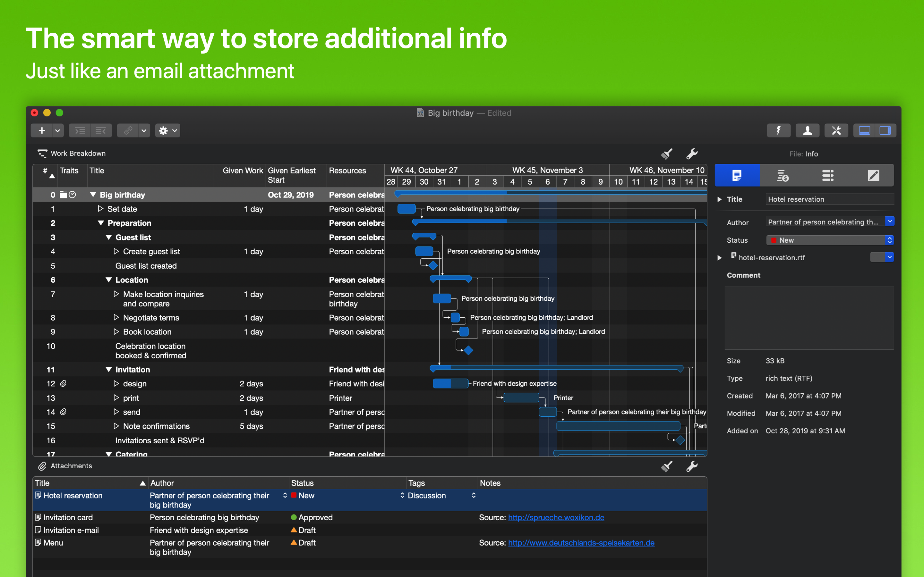Expand the Set date task
This screenshot has width=924, height=577.
(100, 209)
